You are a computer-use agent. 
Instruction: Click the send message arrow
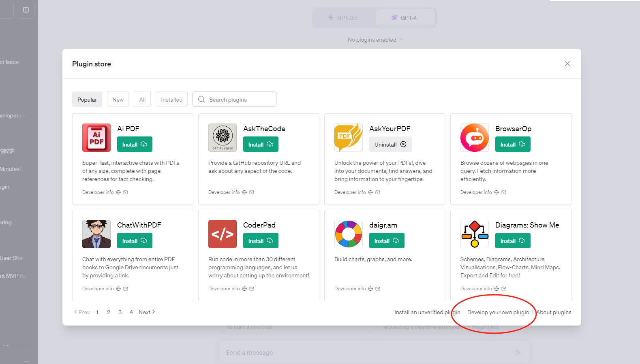518,352
